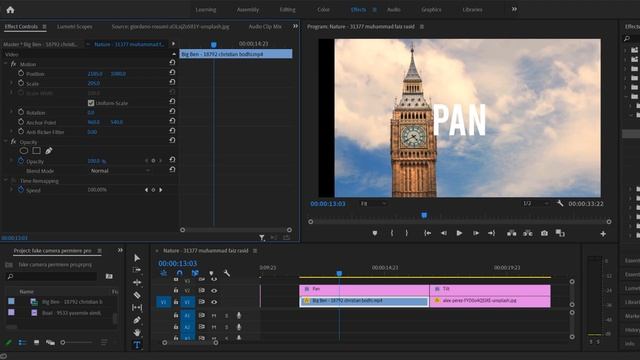Create ellipse mask under Opacity
640x360 pixels.
click(24, 151)
